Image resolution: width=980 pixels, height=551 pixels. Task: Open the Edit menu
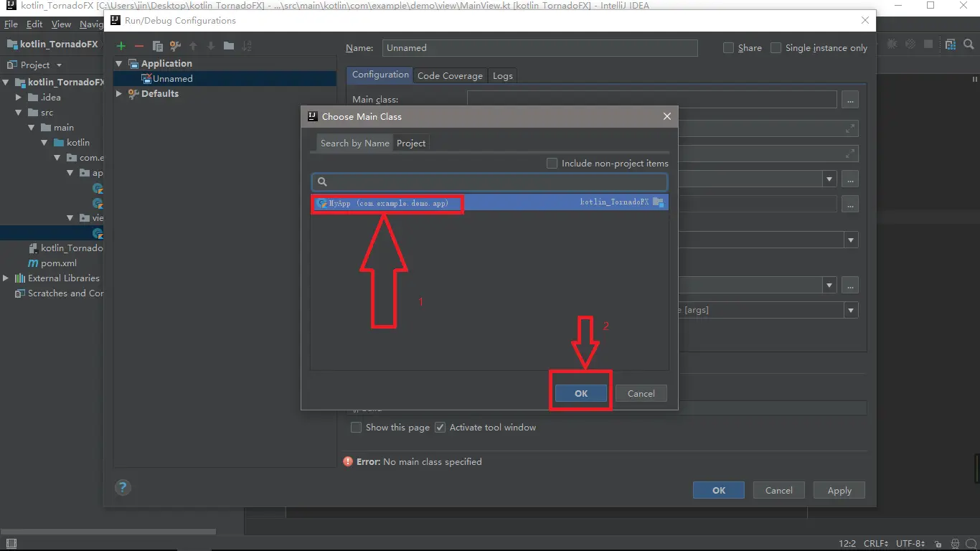(34, 24)
